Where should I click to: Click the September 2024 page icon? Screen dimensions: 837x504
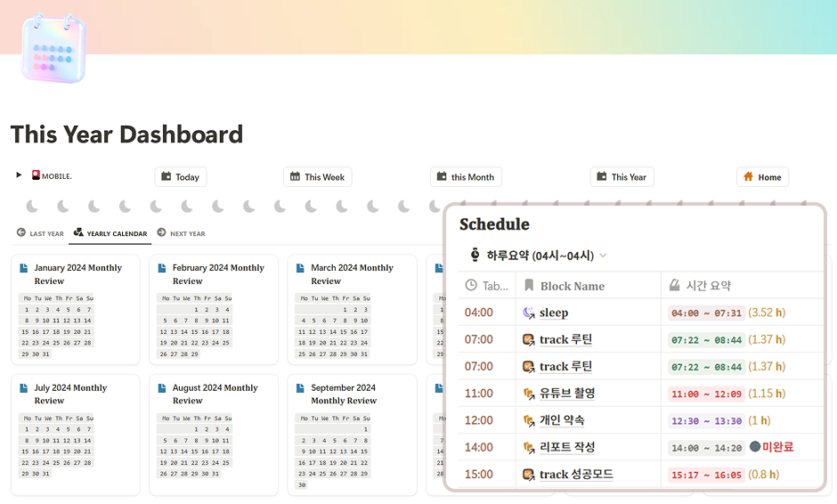point(301,388)
